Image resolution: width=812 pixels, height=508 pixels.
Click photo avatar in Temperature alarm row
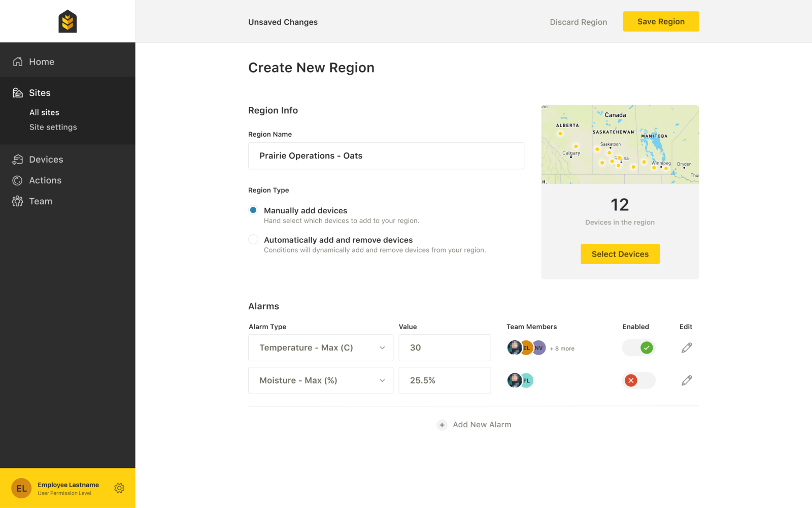pos(515,348)
